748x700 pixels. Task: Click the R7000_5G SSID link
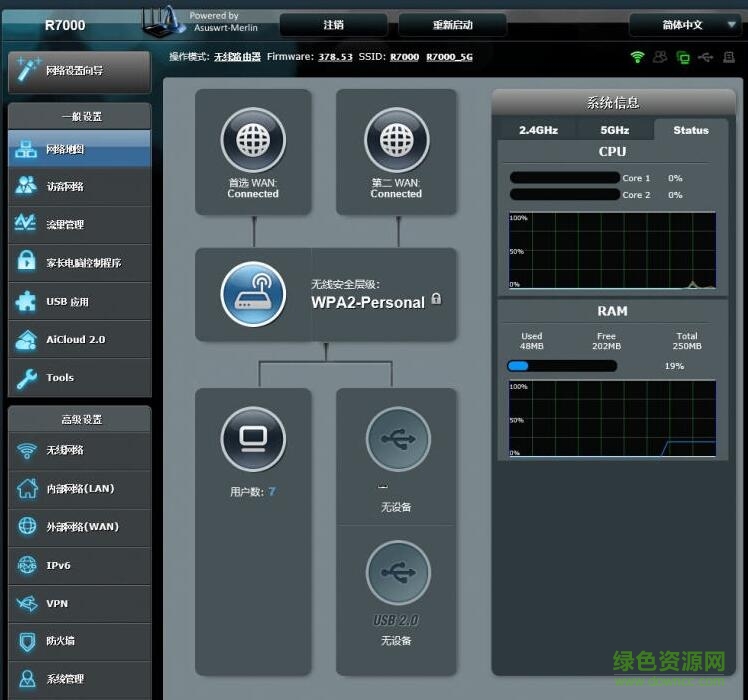pos(449,57)
